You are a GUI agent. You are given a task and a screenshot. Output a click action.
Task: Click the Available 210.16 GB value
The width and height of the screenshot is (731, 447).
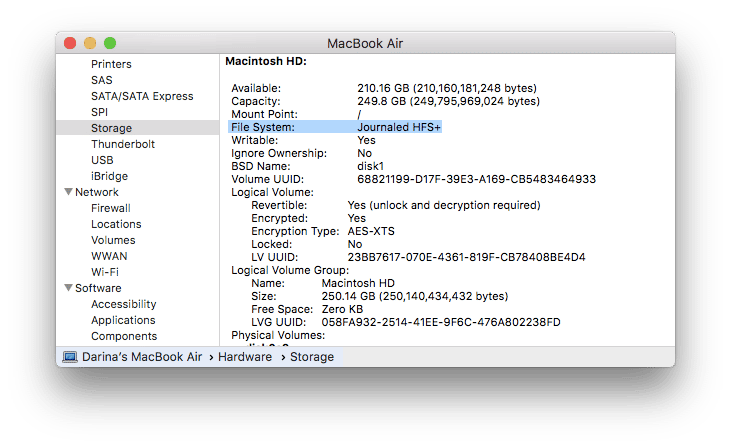pos(447,88)
